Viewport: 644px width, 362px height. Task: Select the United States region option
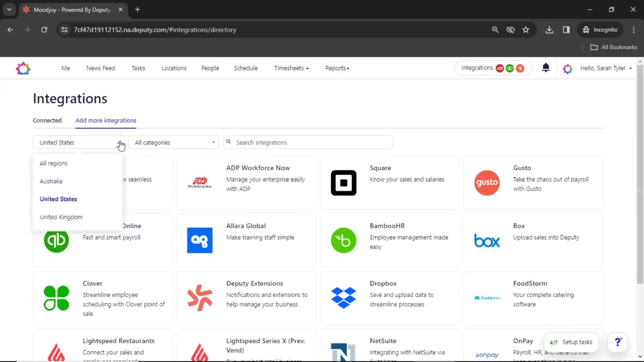(x=58, y=199)
